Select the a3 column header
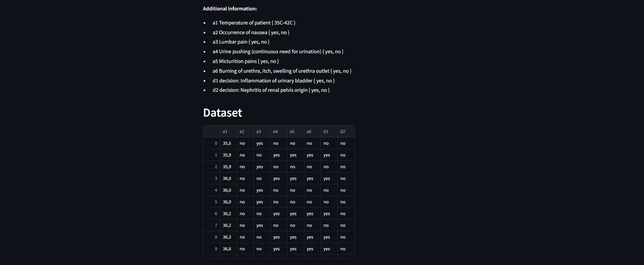Screen dimensions: 644x265 click(262, 131)
